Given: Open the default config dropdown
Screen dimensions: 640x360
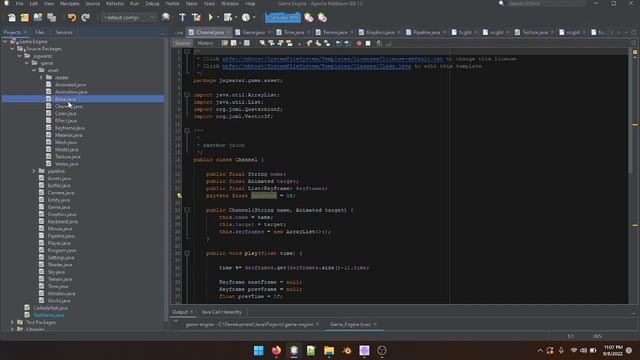Looking at the screenshot, I should coord(129,18).
